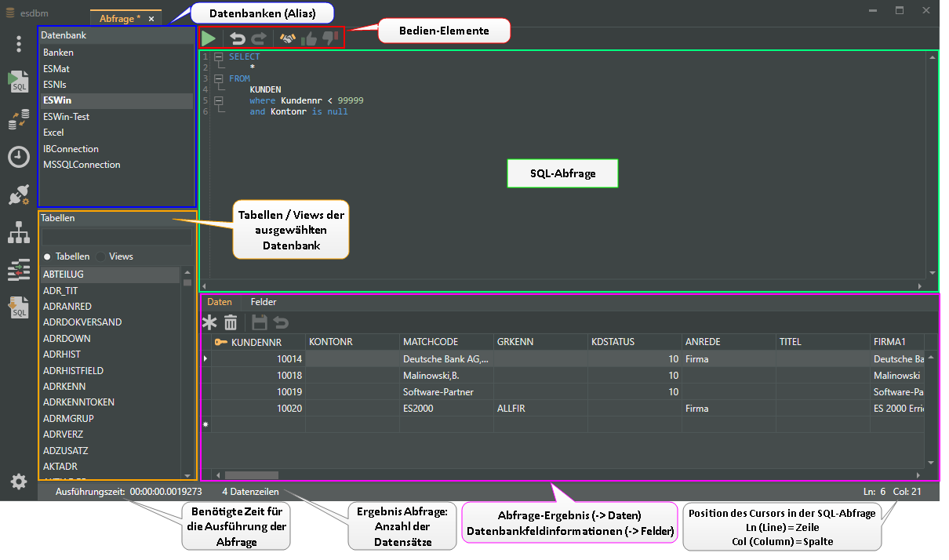Sort by the GRKENN column header
Screen dimensions: 949x560
pos(540,342)
